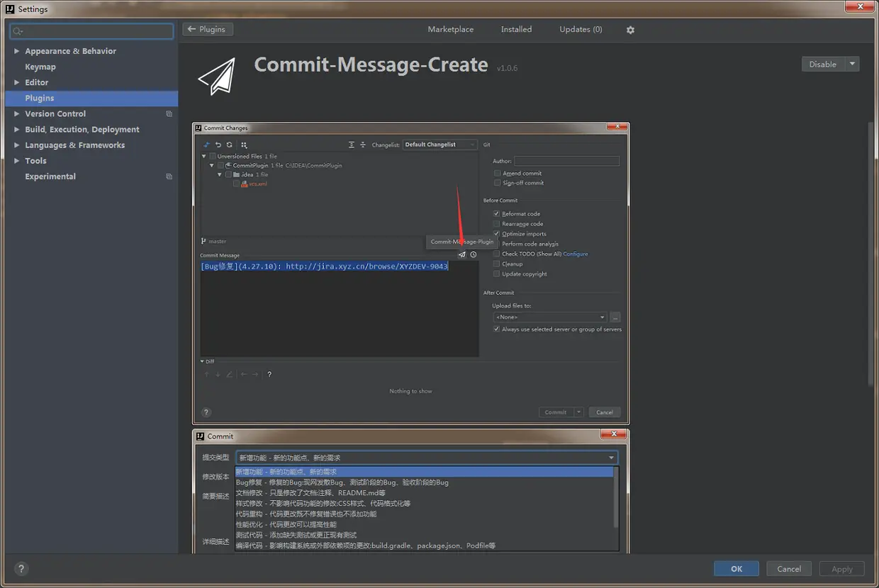Viewport: 879px width, 588px height.
Task: Click OK button in Settings
Action: click(737, 569)
